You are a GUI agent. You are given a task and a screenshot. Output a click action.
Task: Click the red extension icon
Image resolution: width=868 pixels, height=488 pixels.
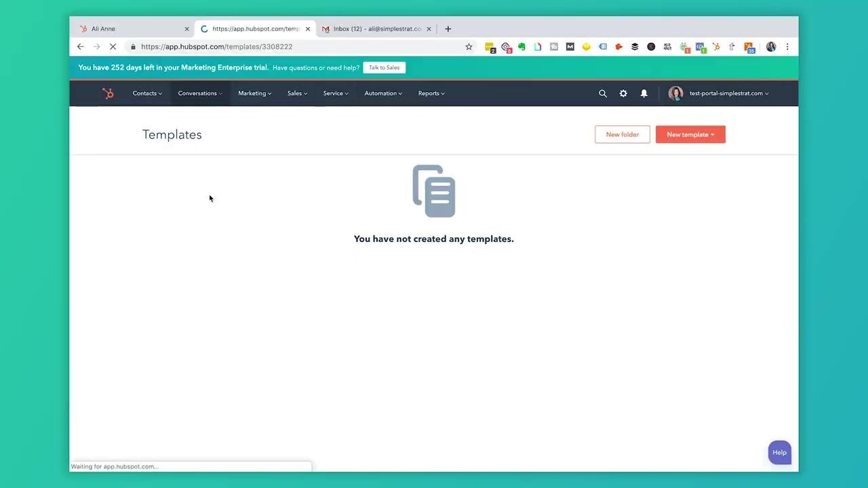tap(618, 47)
